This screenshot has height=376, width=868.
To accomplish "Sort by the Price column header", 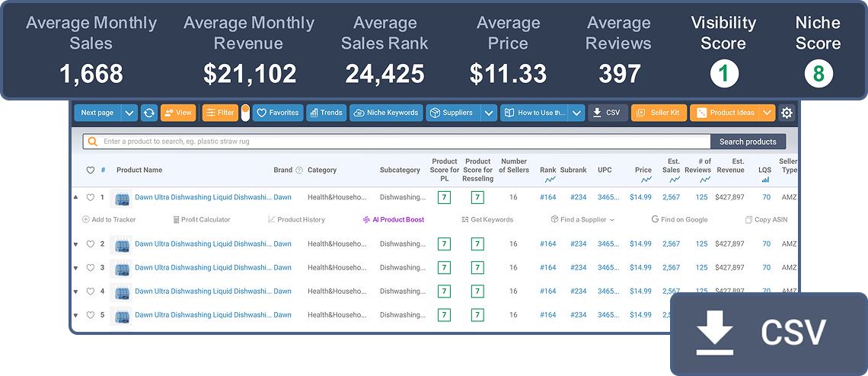I will point(643,170).
